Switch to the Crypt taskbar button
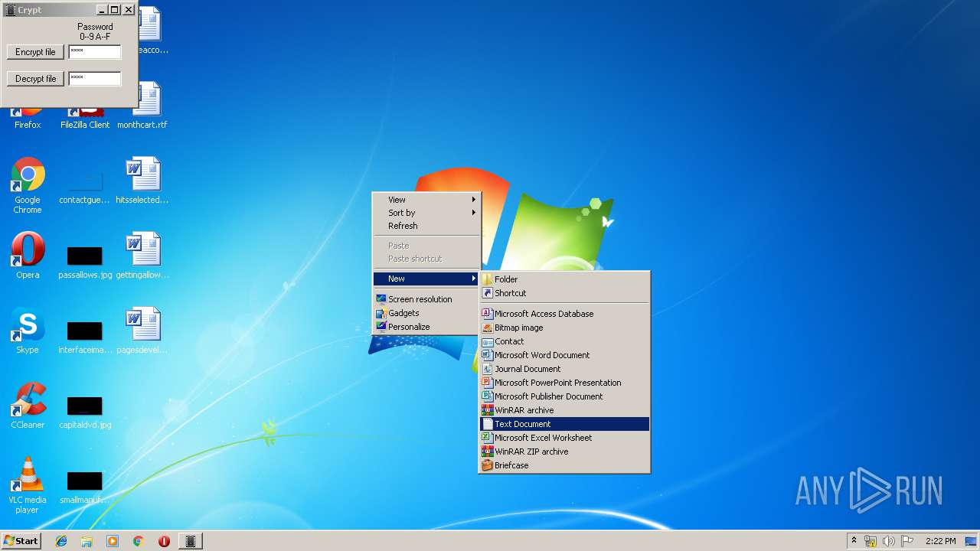Screen dimensions: 980x551 pyautogui.click(x=191, y=541)
